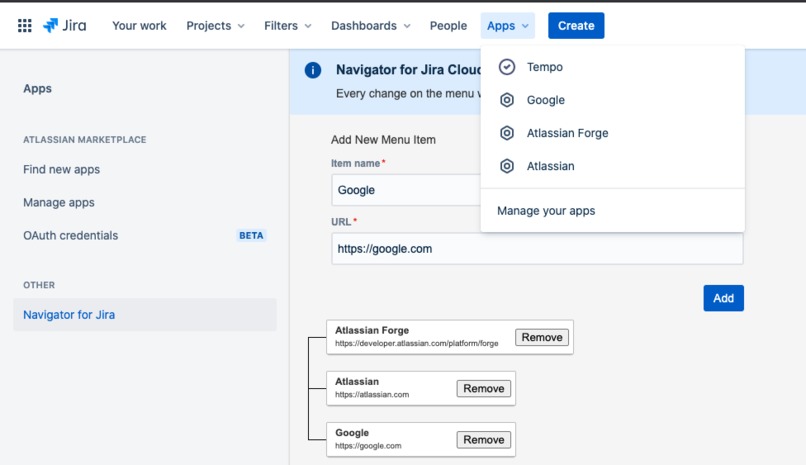Collapse the Apps dropdown menu
This screenshot has height=465, width=806.
pyautogui.click(x=507, y=26)
